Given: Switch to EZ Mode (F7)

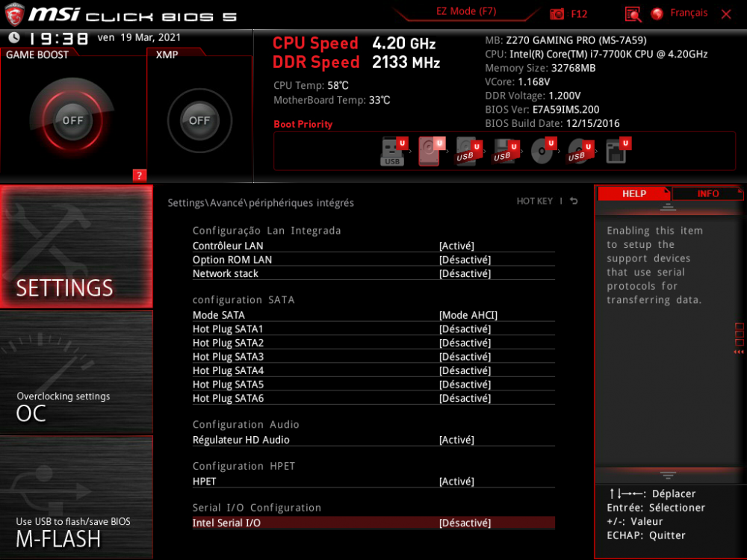Looking at the screenshot, I should tap(466, 12).
